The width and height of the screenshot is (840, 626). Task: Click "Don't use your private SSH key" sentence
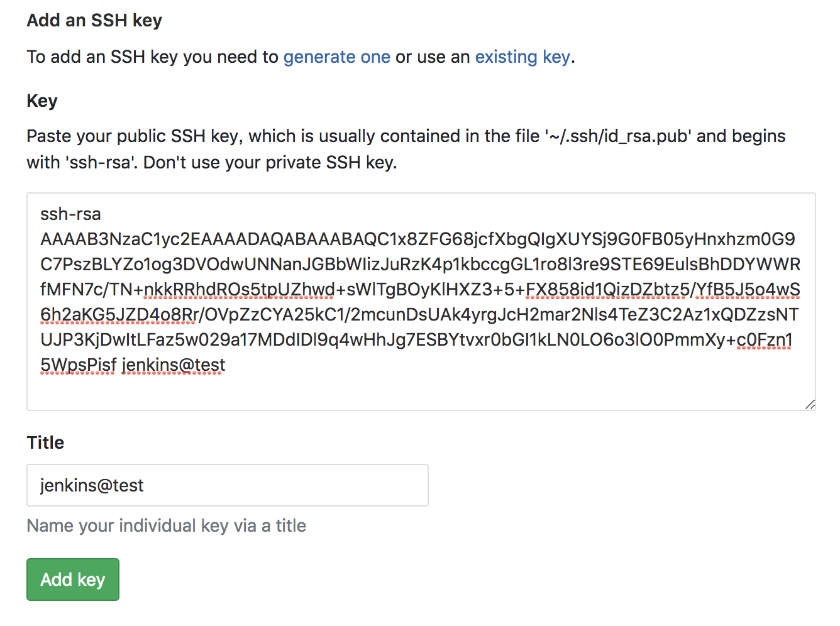(x=270, y=163)
